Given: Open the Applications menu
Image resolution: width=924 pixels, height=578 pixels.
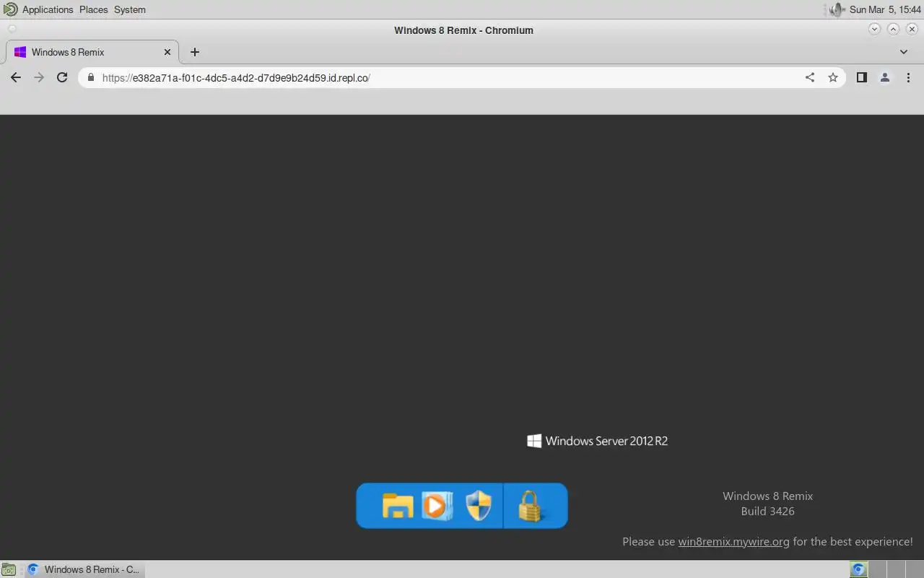Looking at the screenshot, I should (48, 9).
